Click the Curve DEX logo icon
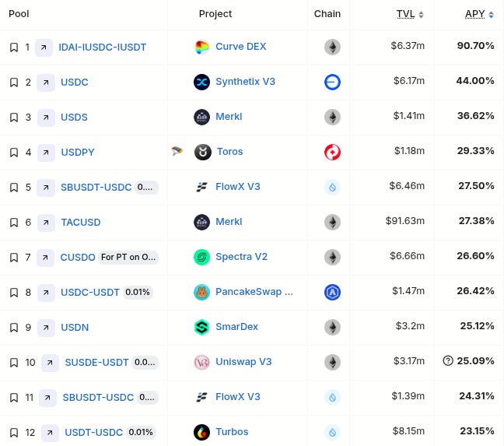 point(202,47)
